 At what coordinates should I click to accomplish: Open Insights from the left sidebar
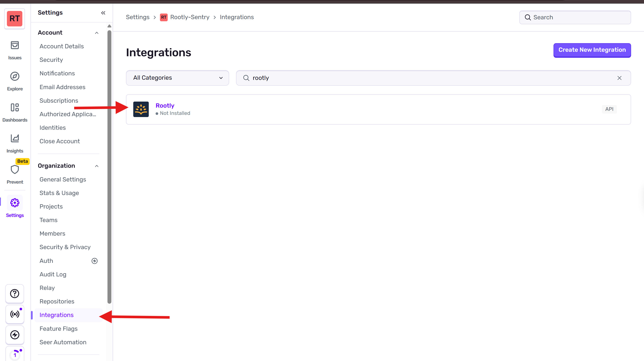point(14,142)
